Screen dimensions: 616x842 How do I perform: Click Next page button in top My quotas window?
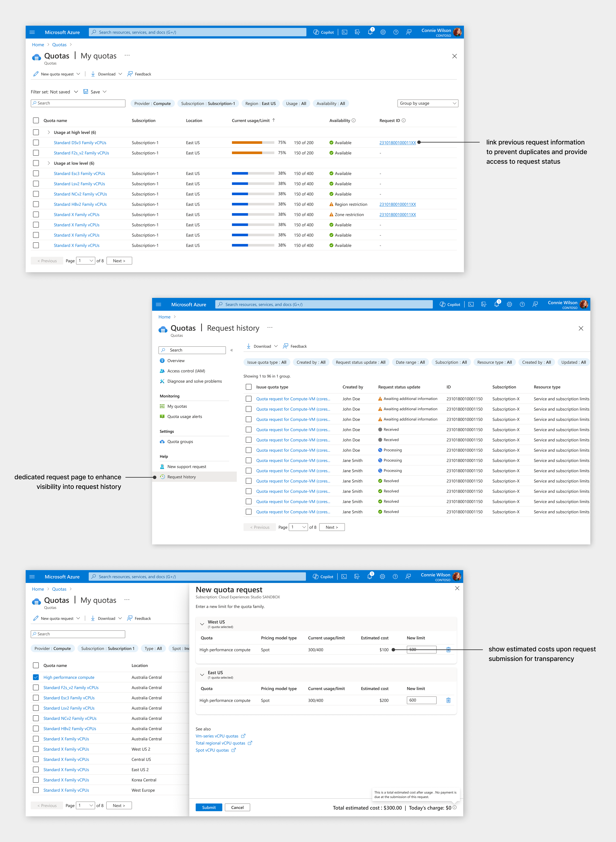(119, 261)
